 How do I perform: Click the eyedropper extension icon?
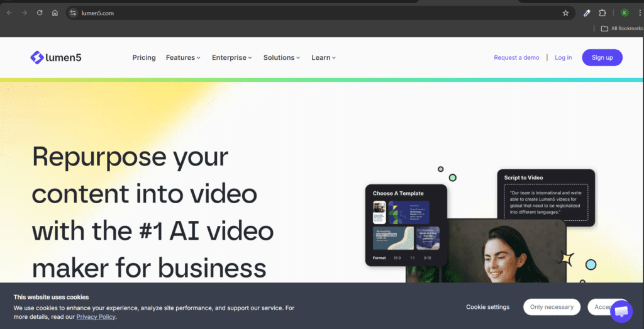coord(587,13)
